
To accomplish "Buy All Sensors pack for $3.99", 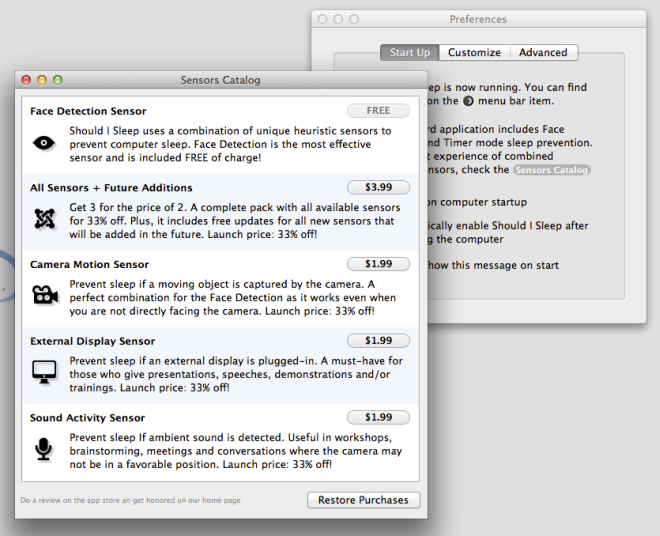I will pos(378,187).
